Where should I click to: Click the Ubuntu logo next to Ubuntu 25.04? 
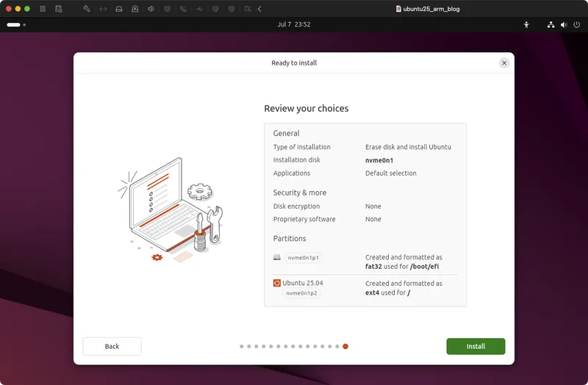pyautogui.click(x=277, y=283)
